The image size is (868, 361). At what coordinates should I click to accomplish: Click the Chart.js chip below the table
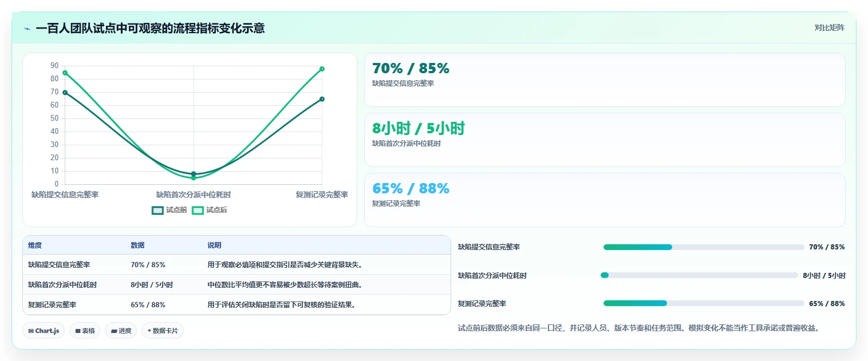click(44, 331)
